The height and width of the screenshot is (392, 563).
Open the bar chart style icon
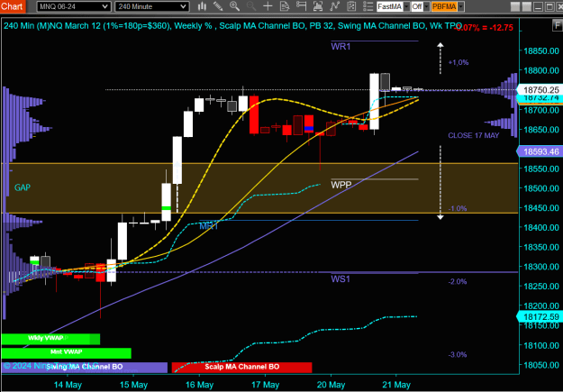202,6
